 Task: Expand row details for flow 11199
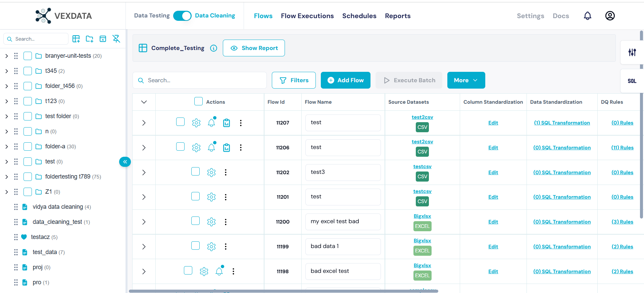click(x=144, y=247)
